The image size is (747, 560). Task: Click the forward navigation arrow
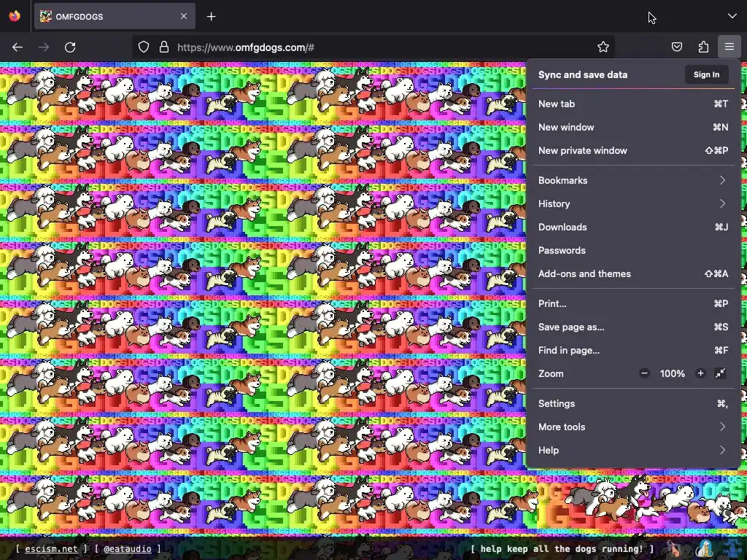(x=44, y=47)
